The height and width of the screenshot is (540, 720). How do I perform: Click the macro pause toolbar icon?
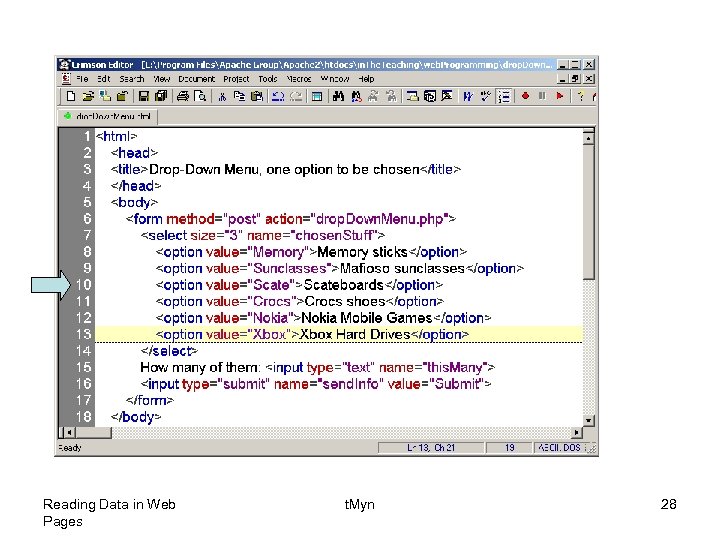pyautogui.click(x=542, y=96)
